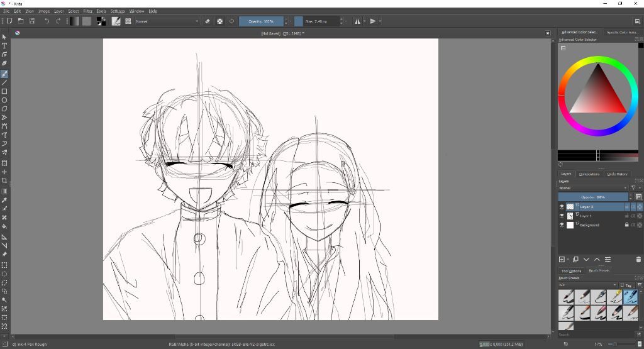Move layer down with arrow button
Image resolution: width=644 pixels, height=349 pixels.
586,259
